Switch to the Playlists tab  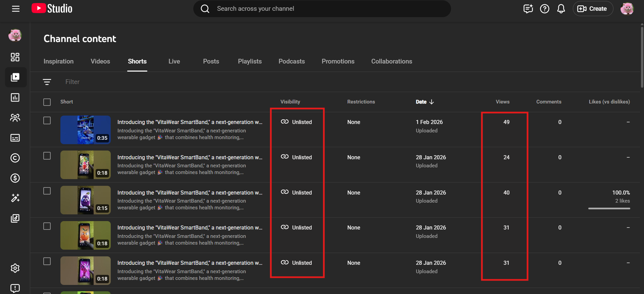[250, 61]
